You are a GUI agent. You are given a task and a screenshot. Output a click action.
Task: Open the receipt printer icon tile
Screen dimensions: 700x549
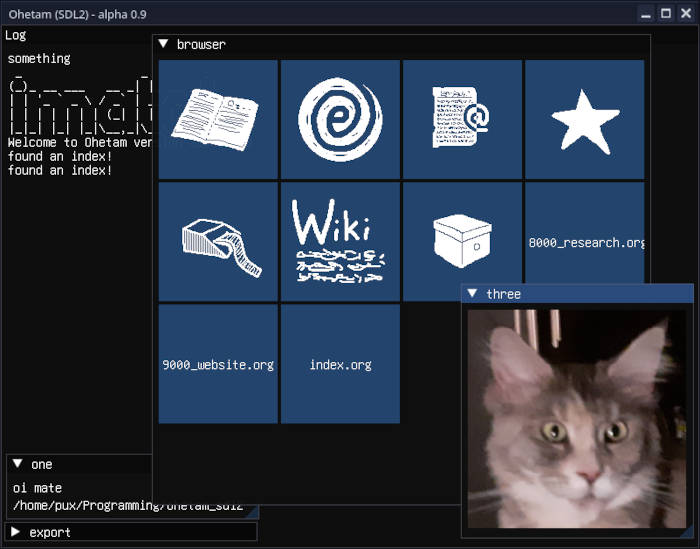coord(218,242)
